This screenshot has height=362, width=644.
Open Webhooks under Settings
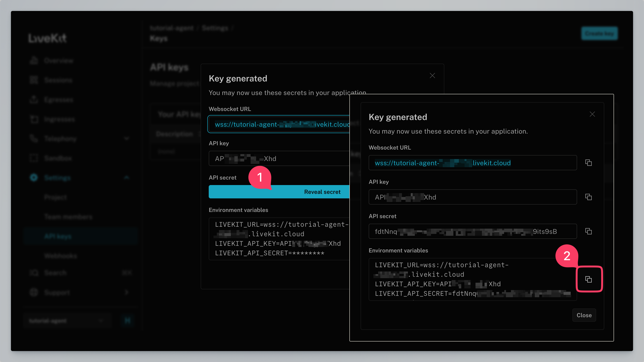[x=60, y=256]
